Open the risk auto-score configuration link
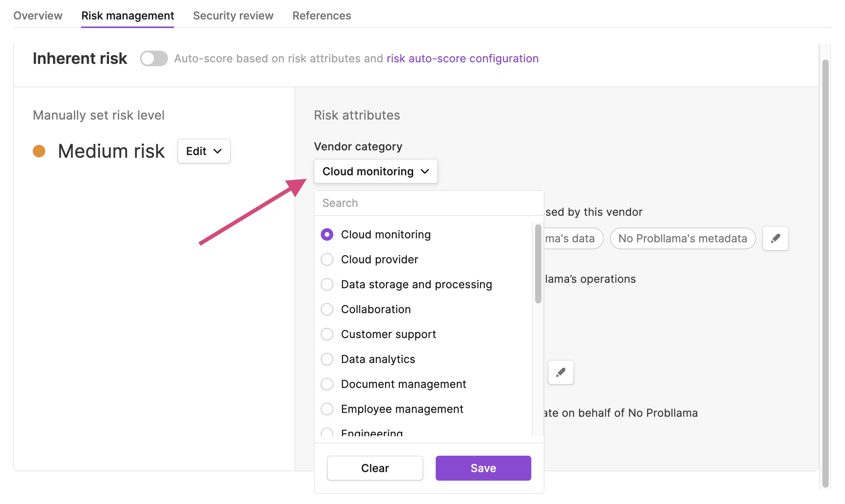 click(x=463, y=58)
